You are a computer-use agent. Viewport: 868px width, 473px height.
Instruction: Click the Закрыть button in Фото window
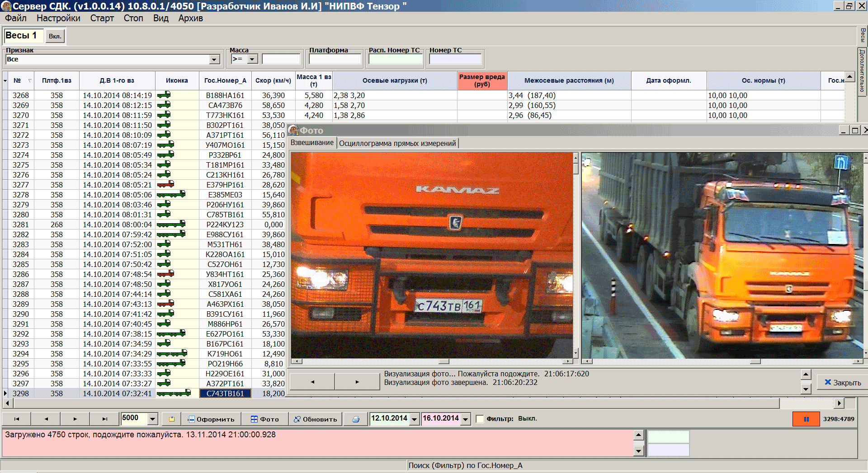point(843,382)
